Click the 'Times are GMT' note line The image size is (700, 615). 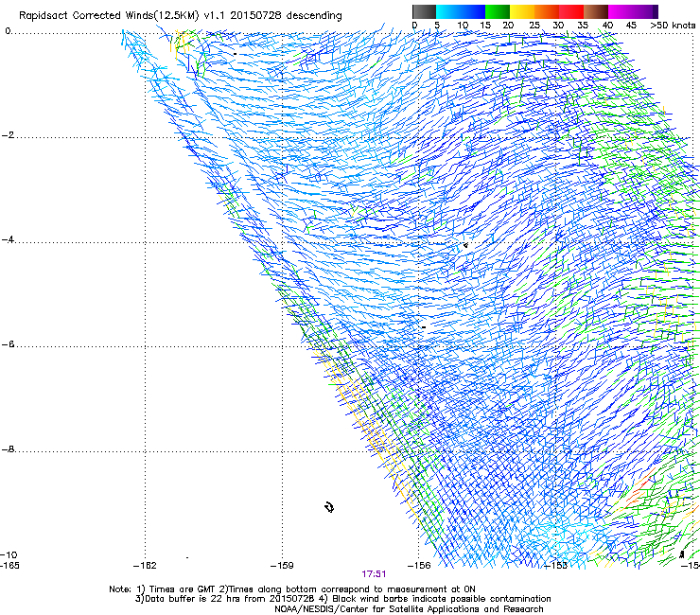[292, 589]
